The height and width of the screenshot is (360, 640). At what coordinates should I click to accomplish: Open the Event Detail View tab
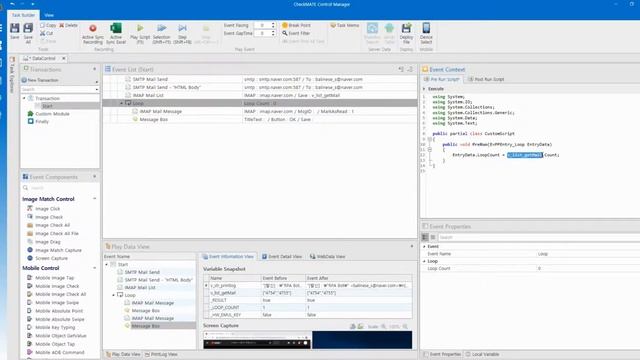[x=282, y=256]
